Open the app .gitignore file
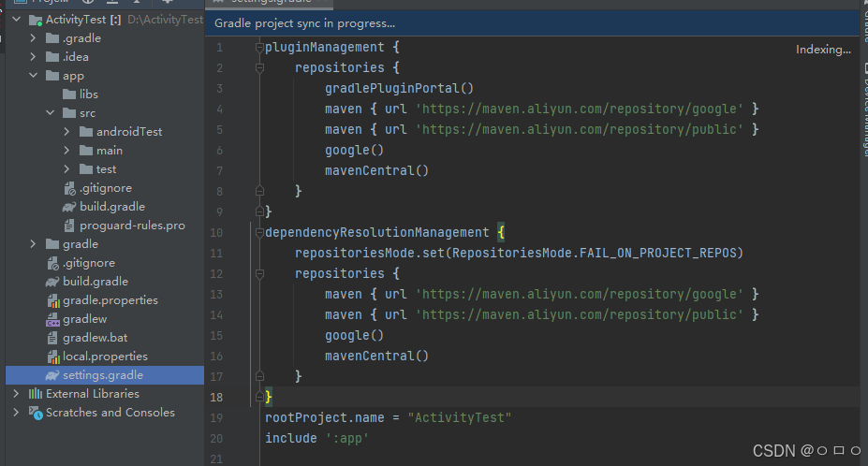 coord(106,188)
